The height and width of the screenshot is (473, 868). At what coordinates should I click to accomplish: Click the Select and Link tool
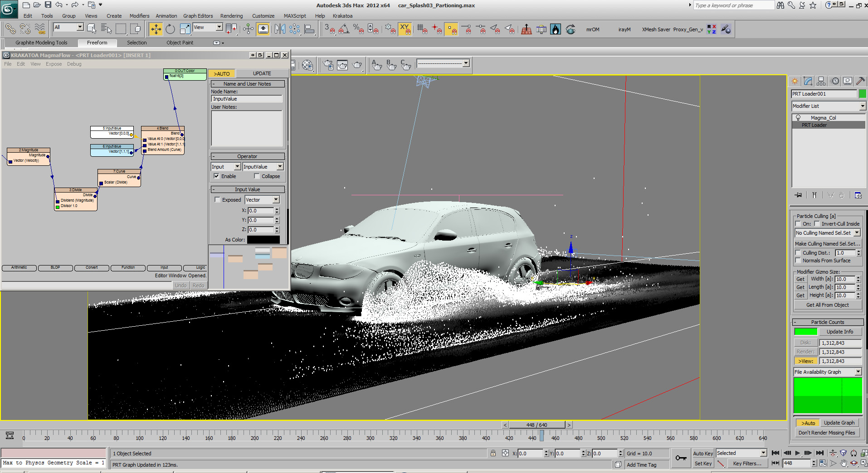10,29
